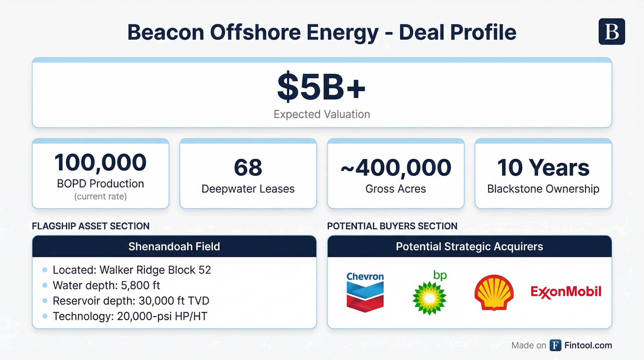The height and width of the screenshot is (360, 644).
Task: Click the Flagship Asset Section label
Action: click(x=91, y=226)
